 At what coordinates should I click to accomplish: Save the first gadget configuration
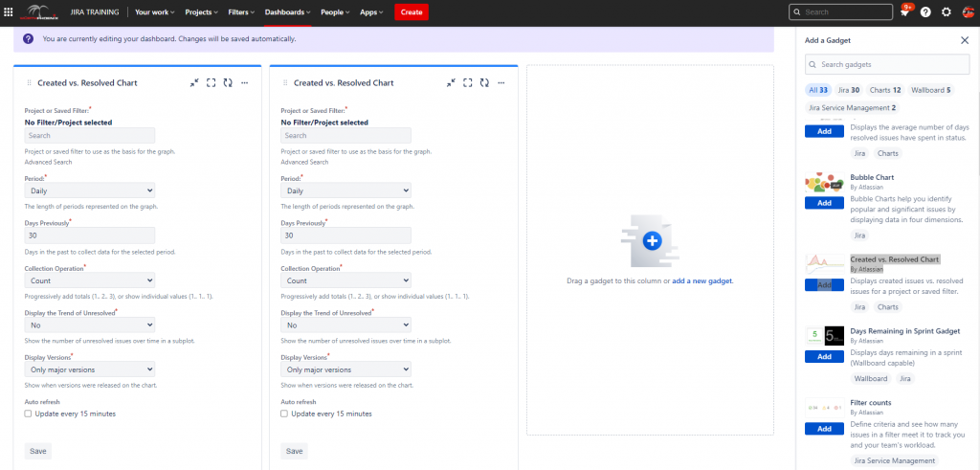click(37, 451)
